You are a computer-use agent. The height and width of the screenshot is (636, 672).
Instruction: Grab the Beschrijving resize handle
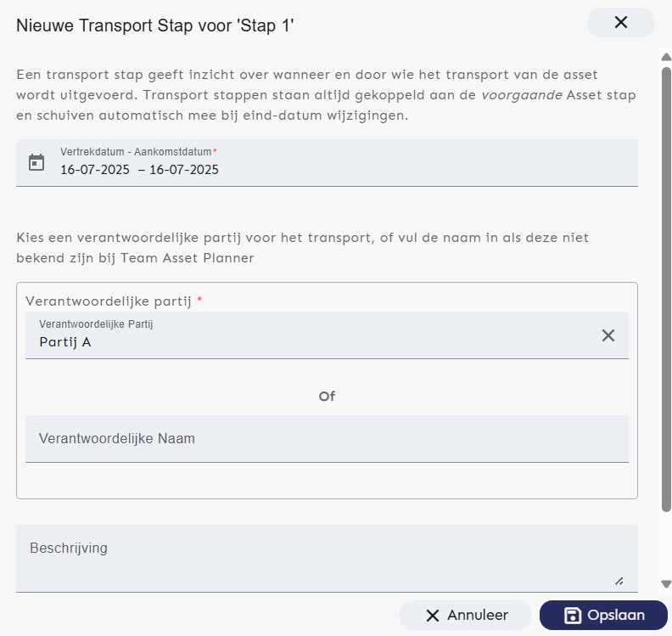tap(619, 582)
